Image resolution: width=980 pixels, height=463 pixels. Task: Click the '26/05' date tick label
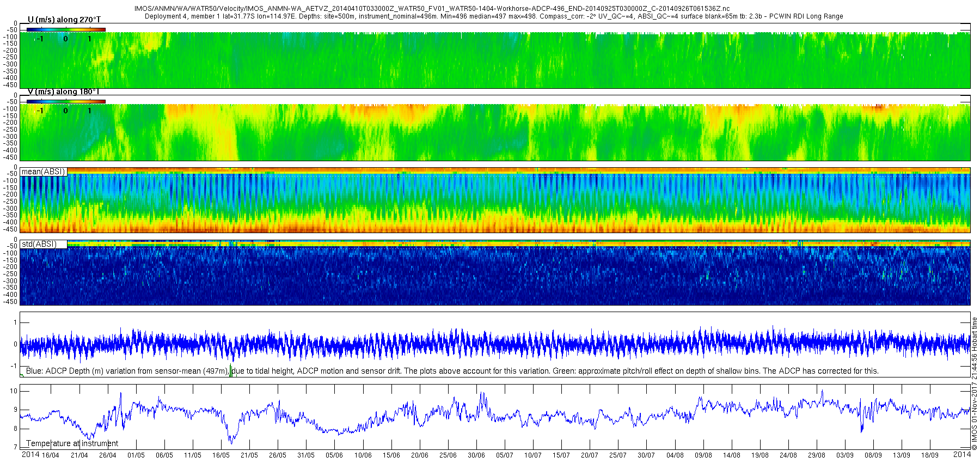pos(278,455)
